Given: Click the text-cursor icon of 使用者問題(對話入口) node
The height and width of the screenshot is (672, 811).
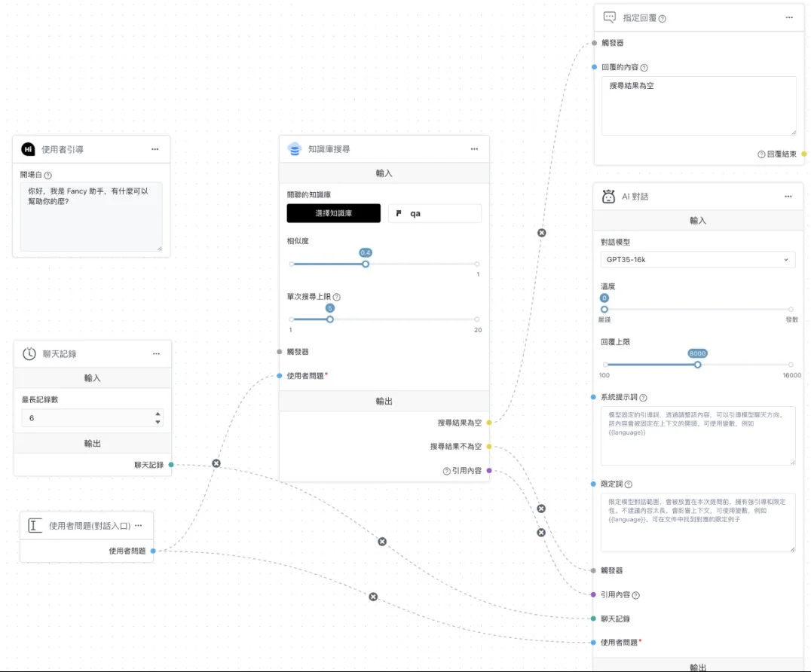Looking at the screenshot, I should pos(35,526).
